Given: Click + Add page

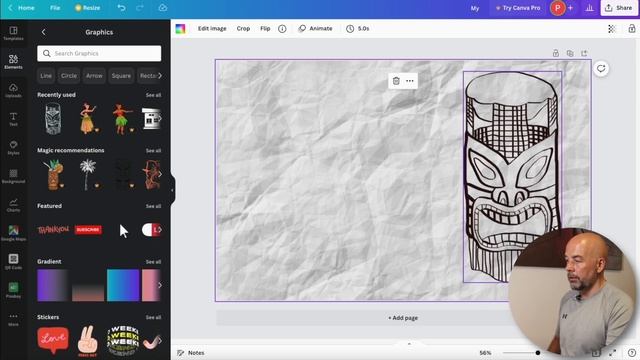Looking at the screenshot, I should coord(403,318).
